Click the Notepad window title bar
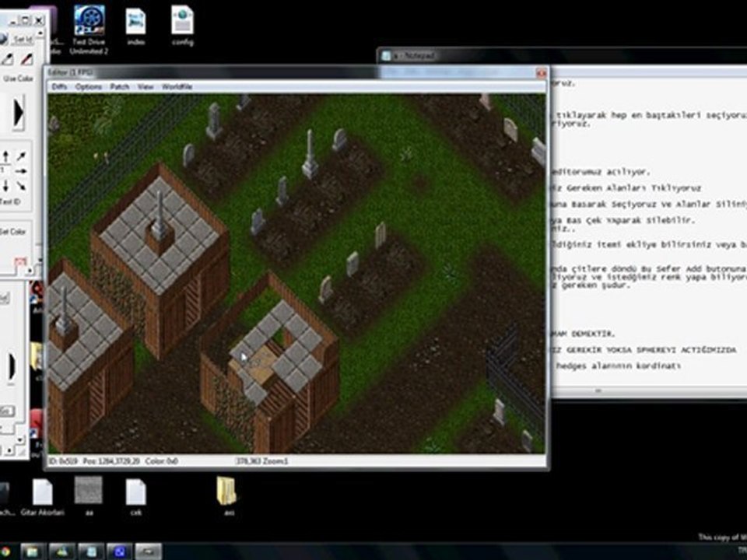 (562, 56)
